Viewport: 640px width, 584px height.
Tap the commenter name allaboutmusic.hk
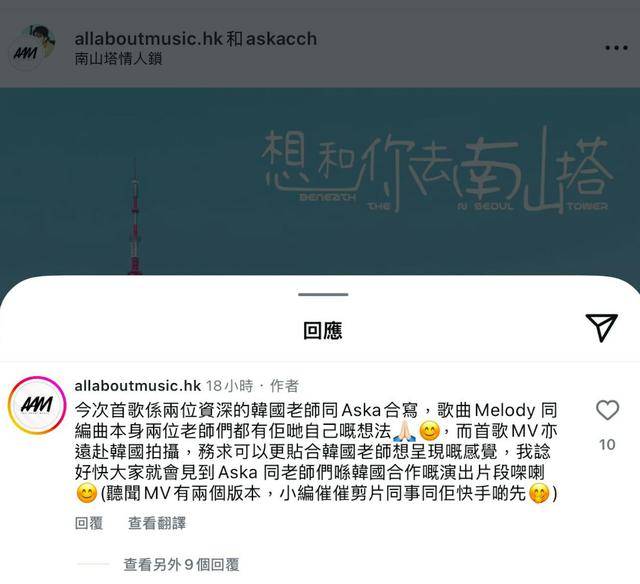[138, 386]
